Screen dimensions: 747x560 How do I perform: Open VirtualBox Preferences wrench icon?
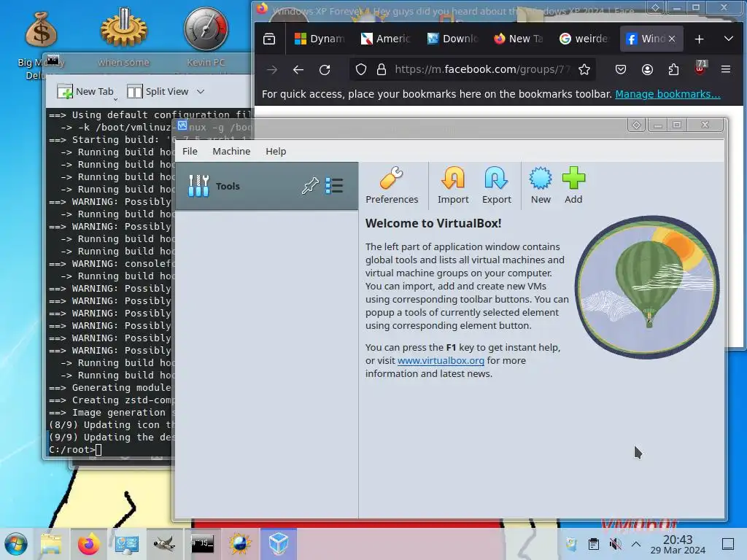[x=392, y=179]
